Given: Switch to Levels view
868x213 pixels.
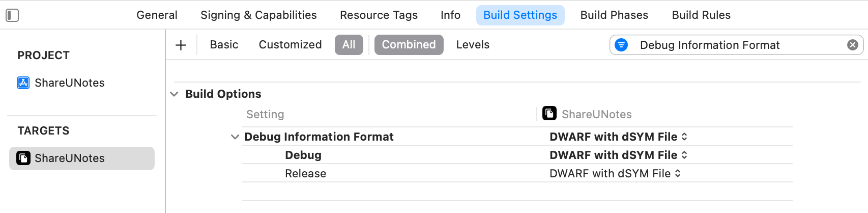Looking at the screenshot, I should tap(473, 45).
